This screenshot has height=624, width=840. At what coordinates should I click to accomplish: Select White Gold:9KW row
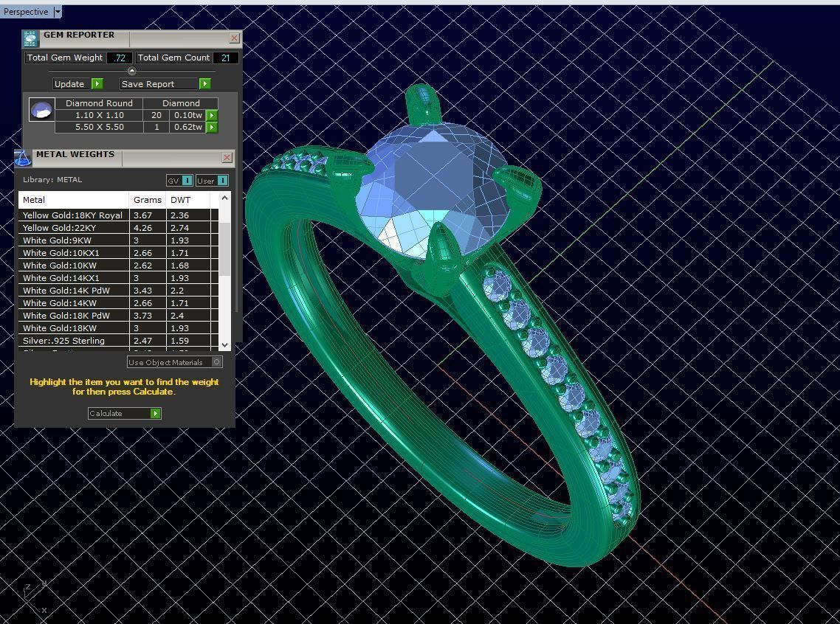118,240
